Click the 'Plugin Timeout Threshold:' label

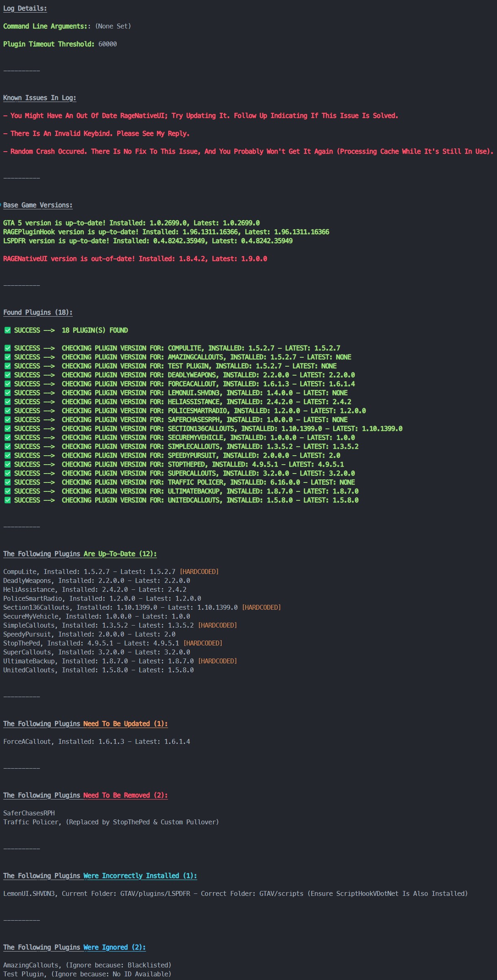tap(49, 44)
